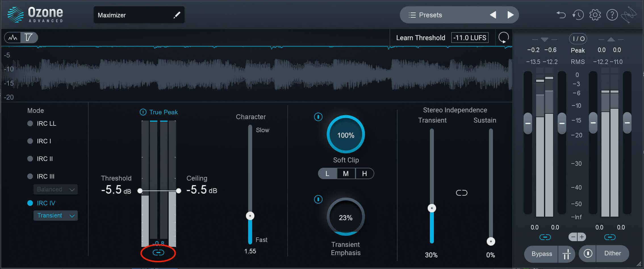Click the Stereo Independence link icon
644x269 pixels.
(x=461, y=193)
